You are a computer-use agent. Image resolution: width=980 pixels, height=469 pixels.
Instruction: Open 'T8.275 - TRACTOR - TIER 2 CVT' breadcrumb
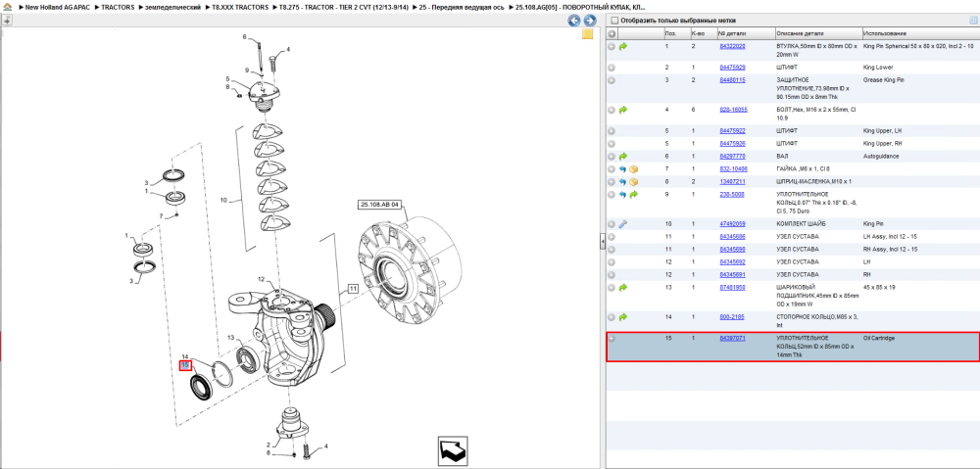(344, 7)
